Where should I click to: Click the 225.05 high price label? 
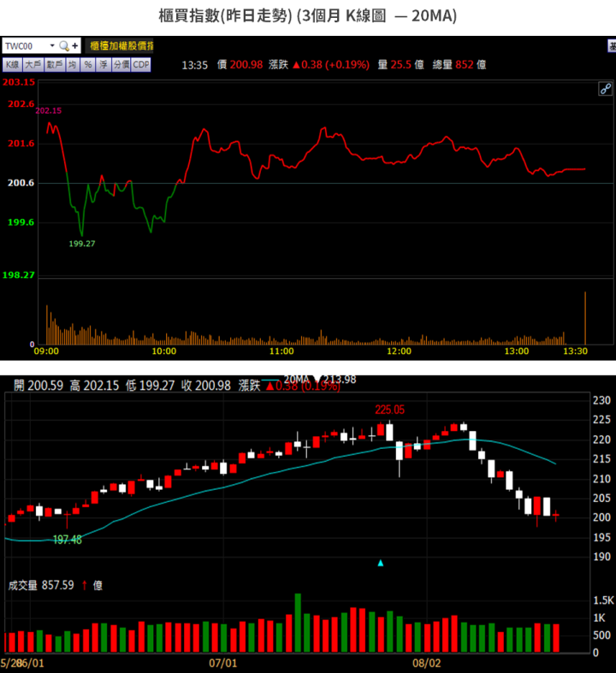click(x=389, y=410)
